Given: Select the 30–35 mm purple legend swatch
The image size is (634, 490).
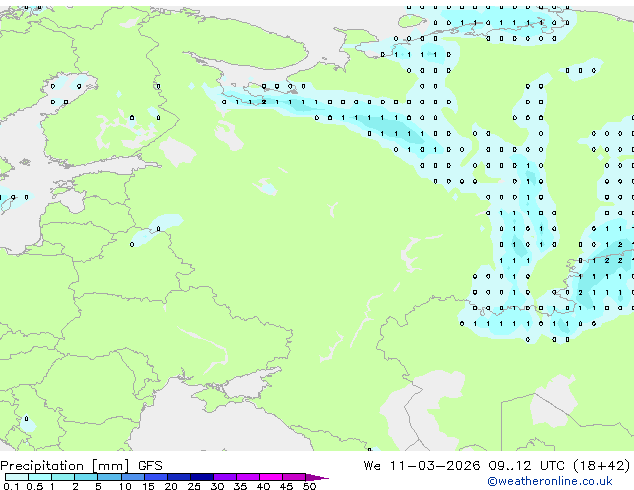Looking at the screenshot, I should pos(225,477).
